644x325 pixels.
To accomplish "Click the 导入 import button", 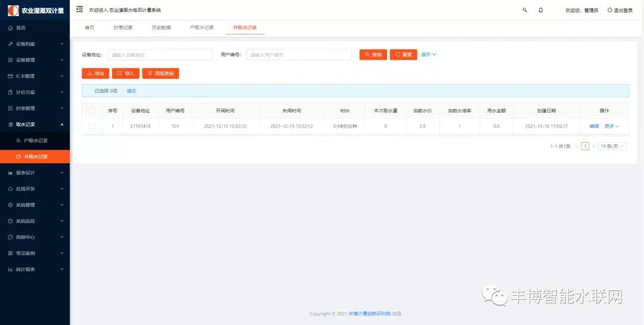I will (x=126, y=73).
